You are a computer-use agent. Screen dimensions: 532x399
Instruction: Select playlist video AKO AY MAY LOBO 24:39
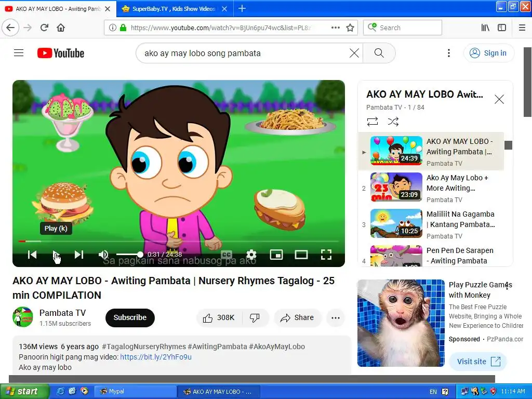(x=431, y=151)
